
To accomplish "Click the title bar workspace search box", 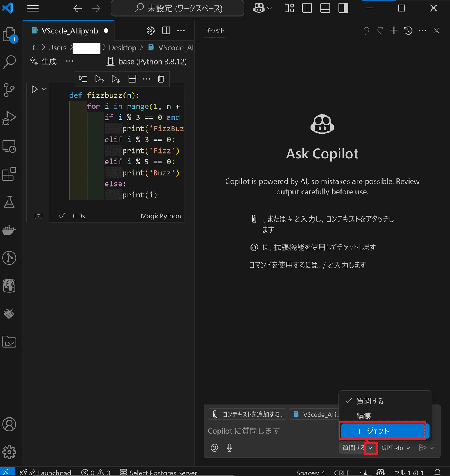I will coord(178,8).
